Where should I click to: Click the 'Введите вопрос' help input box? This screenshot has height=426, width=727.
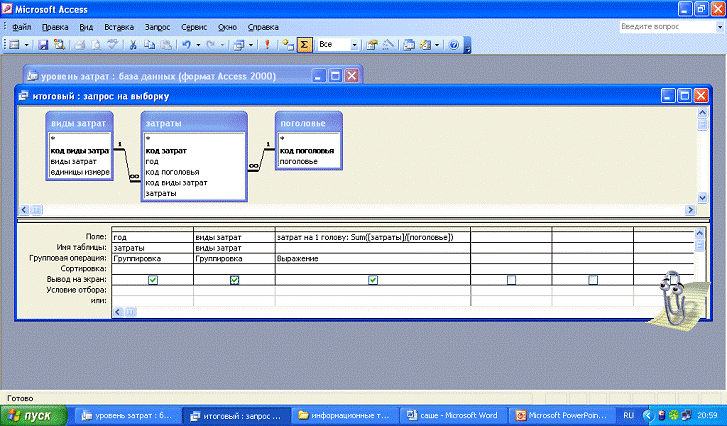[x=655, y=25]
